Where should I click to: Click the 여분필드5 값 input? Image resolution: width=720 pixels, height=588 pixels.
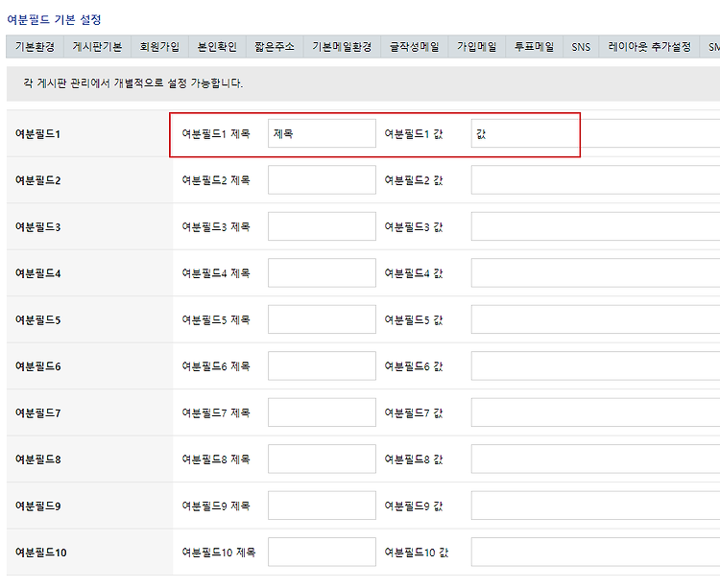coord(595,319)
